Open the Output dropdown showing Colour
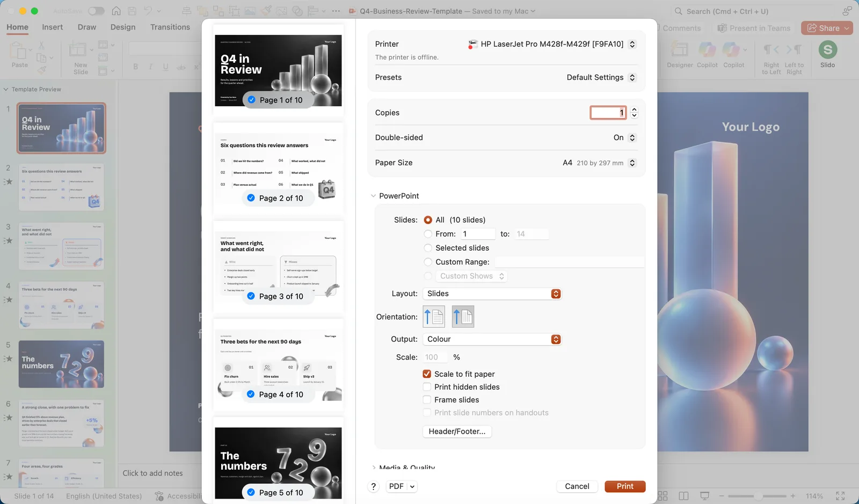This screenshot has height=504, width=859. 492,339
